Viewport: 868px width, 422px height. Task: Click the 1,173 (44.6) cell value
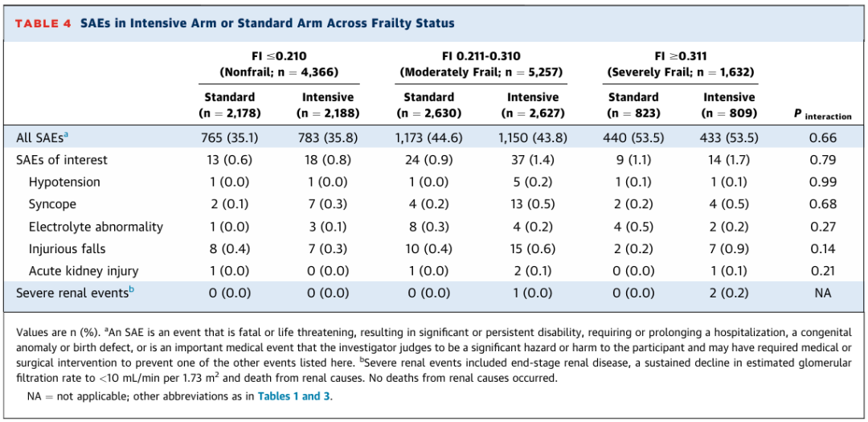(428, 137)
